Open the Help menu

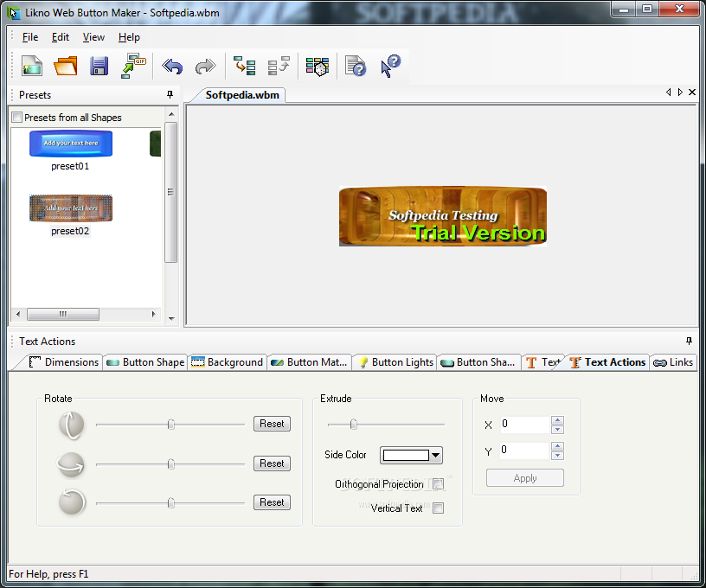(x=129, y=37)
